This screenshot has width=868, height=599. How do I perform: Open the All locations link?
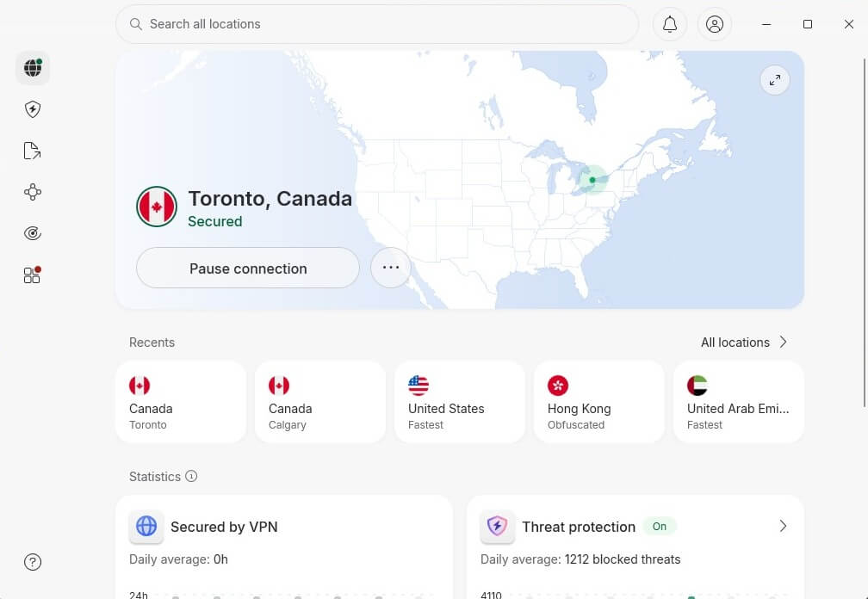[735, 343]
